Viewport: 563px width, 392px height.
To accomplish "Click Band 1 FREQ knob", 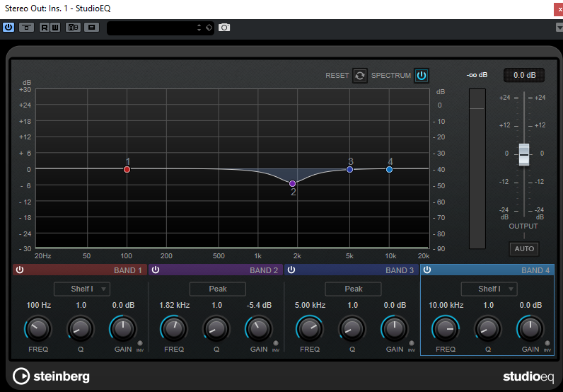I will [38, 328].
